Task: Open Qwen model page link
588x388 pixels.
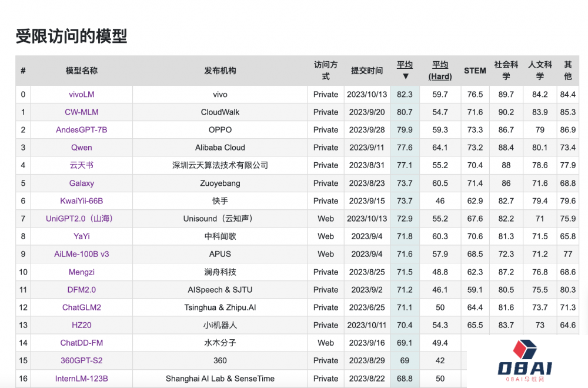Action: 81,148
